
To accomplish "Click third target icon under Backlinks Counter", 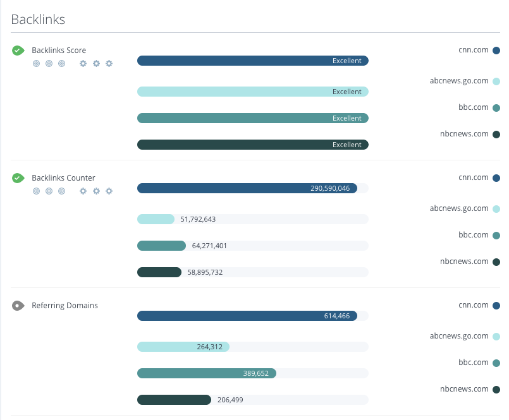I will (x=61, y=191).
